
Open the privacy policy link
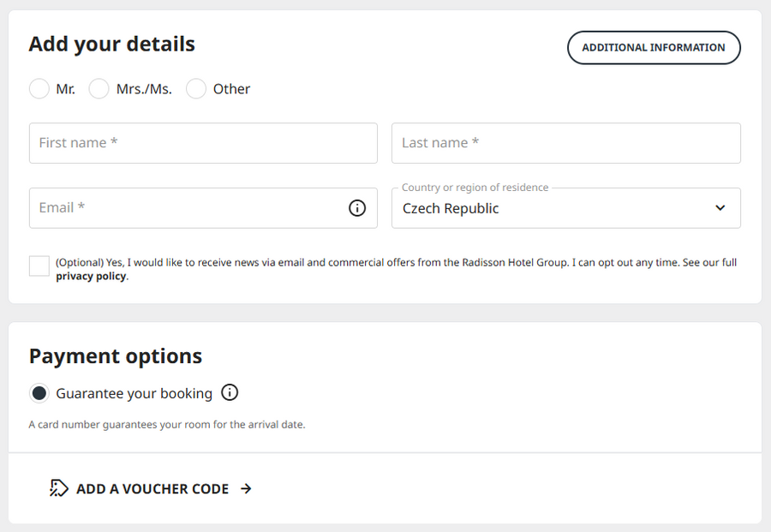click(x=91, y=277)
